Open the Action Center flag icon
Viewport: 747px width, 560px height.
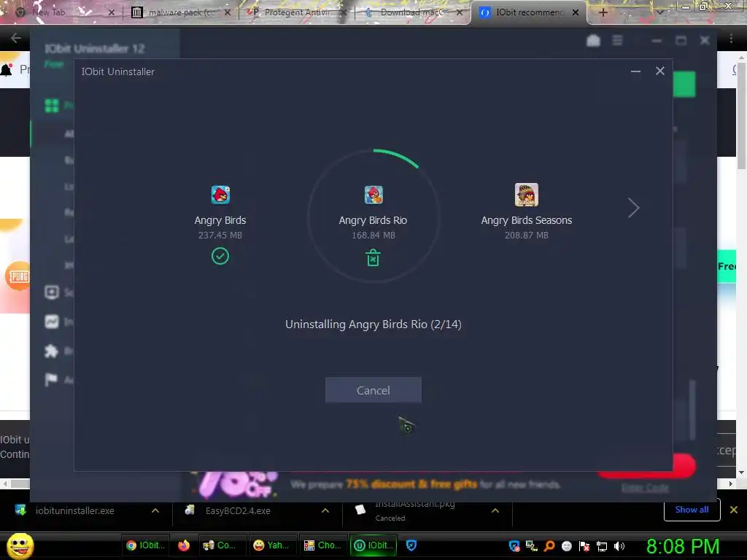[52, 379]
